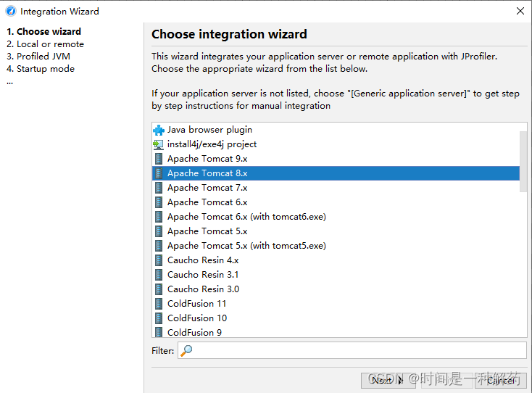The height and width of the screenshot is (393, 532).
Task: Click the server icon beside ColdFusion 11
Action: coord(159,304)
